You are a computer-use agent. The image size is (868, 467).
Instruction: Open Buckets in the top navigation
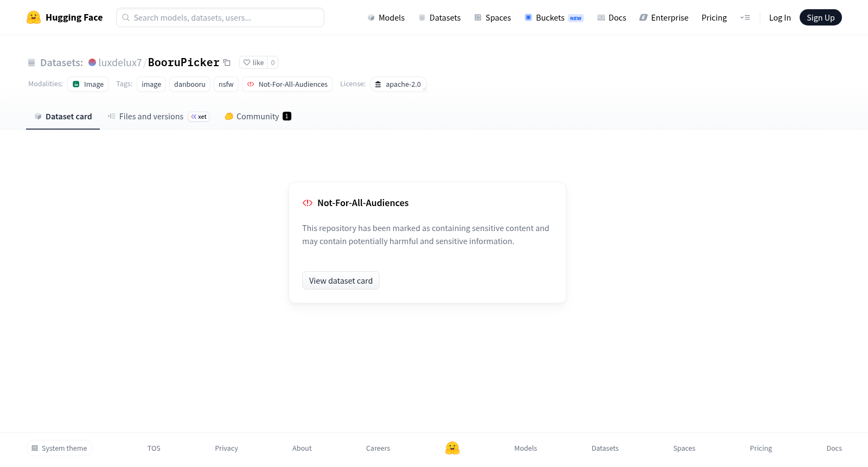click(x=553, y=17)
